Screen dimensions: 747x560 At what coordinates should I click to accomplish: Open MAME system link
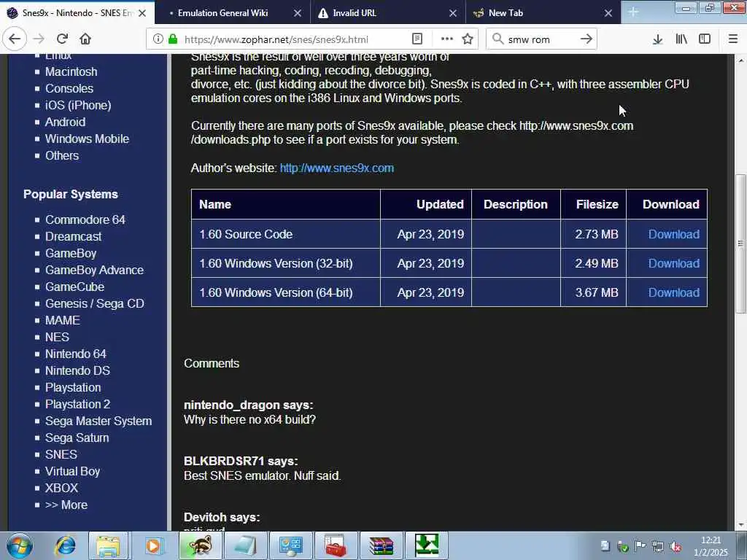[x=63, y=320]
